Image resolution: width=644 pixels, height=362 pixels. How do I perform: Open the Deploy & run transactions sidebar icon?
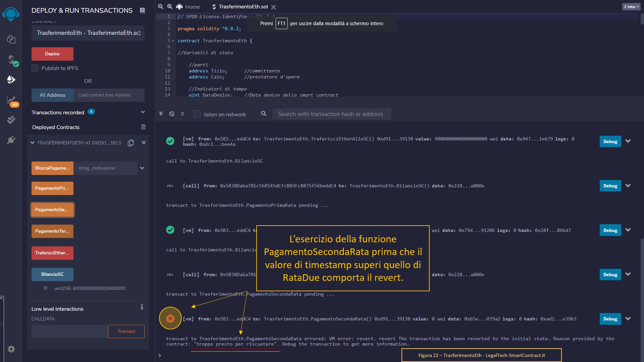(11, 79)
